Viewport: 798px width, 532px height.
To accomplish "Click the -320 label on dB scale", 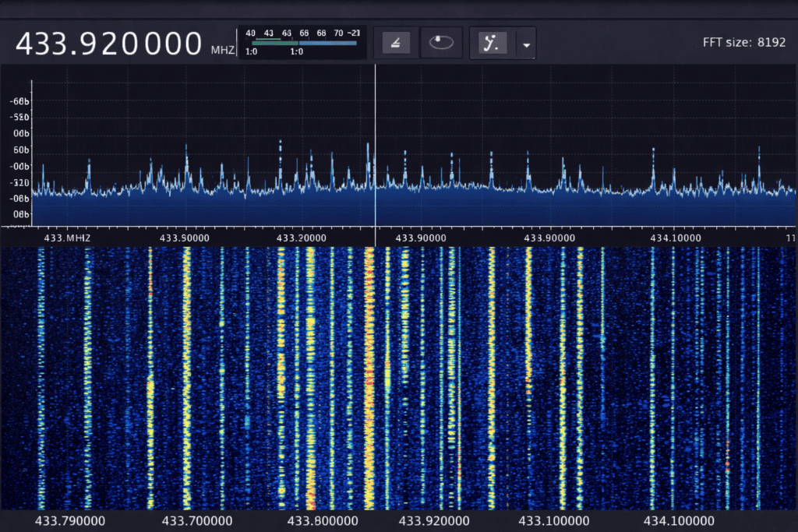I will coord(19,182).
